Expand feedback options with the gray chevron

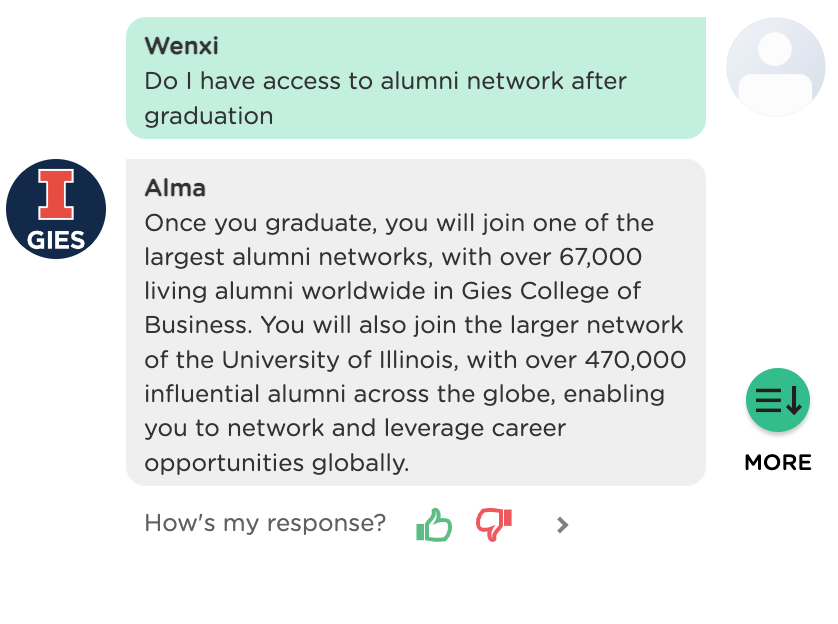click(x=562, y=525)
